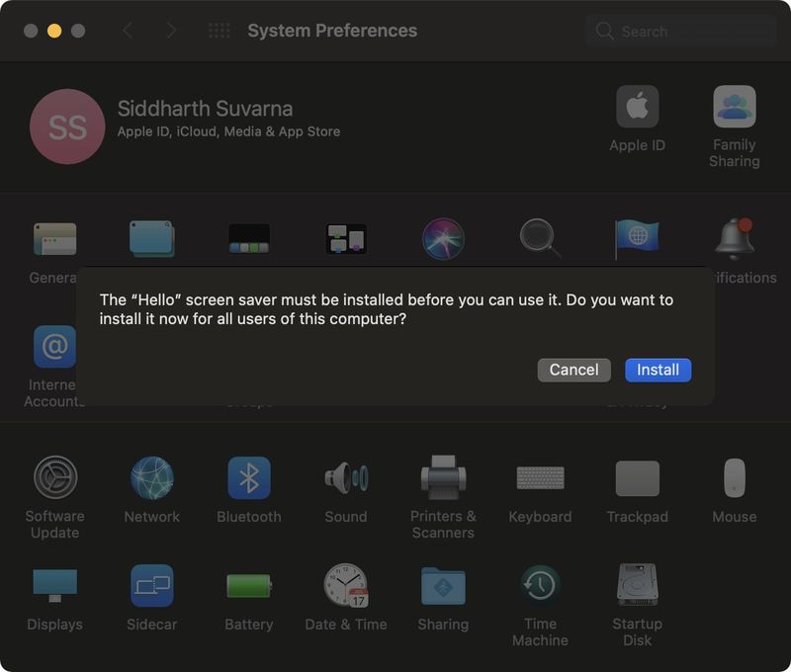
Task: Open Time Machine preferences
Action: coord(540,585)
